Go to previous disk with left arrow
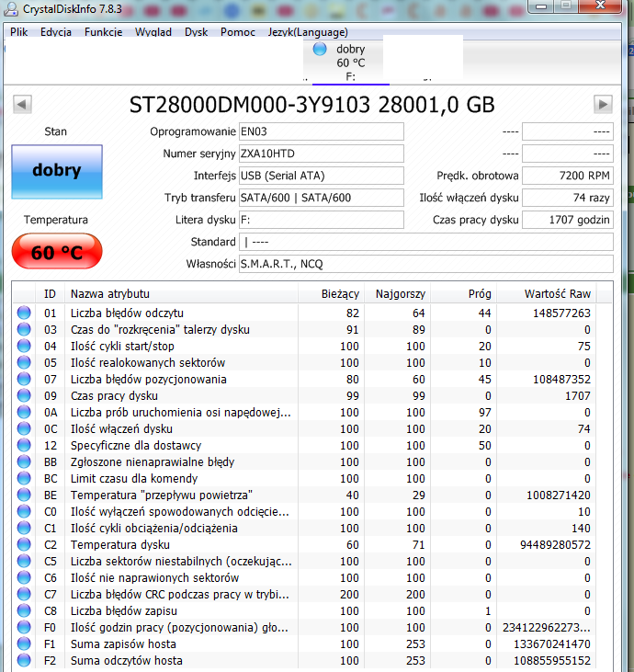Image resolution: width=634 pixels, height=672 pixels. [22, 104]
